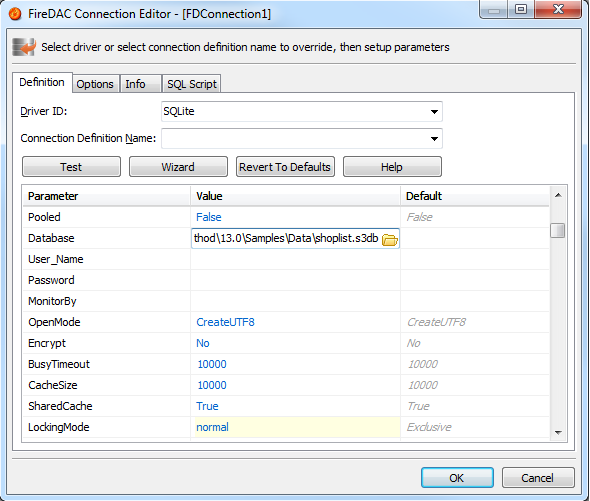
Task: Click the FireDAC flame icon in title bar
Action: pyautogui.click(x=15, y=14)
